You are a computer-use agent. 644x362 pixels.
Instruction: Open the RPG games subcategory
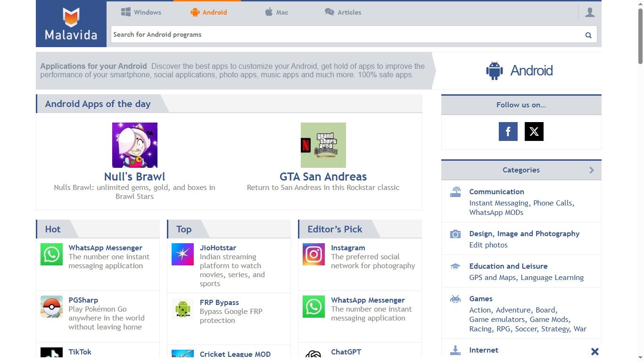(x=503, y=329)
